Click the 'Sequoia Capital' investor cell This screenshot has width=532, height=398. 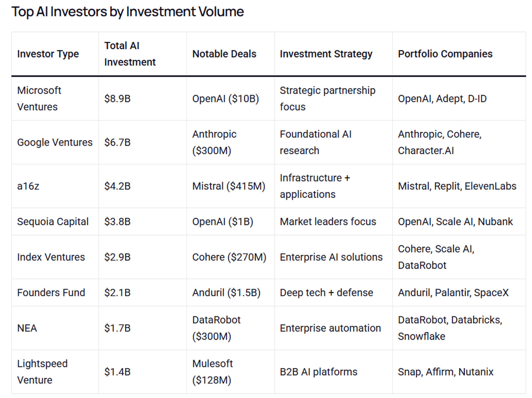click(x=53, y=222)
